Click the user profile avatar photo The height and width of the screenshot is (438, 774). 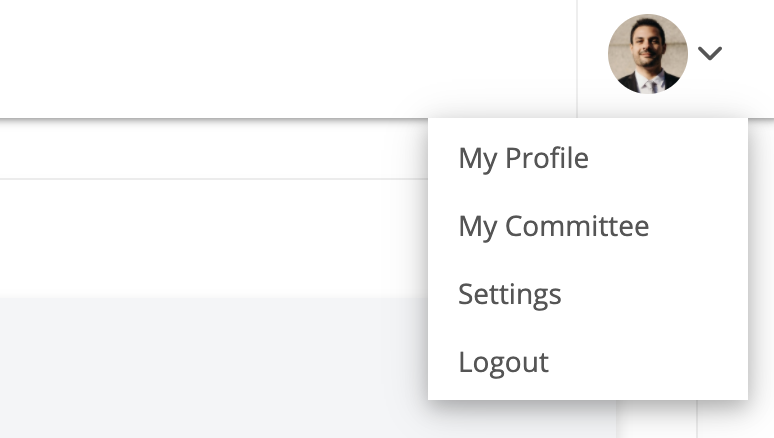coord(648,54)
